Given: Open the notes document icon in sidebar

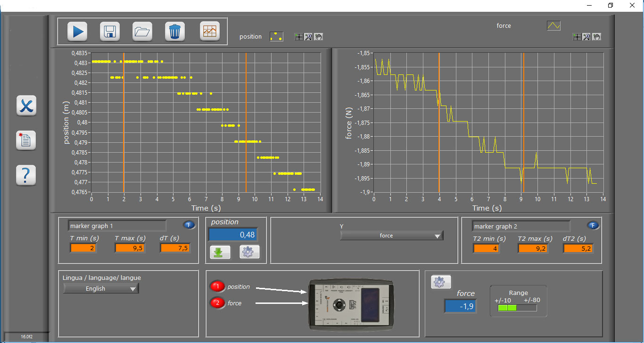Looking at the screenshot, I should tap(26, 140).
